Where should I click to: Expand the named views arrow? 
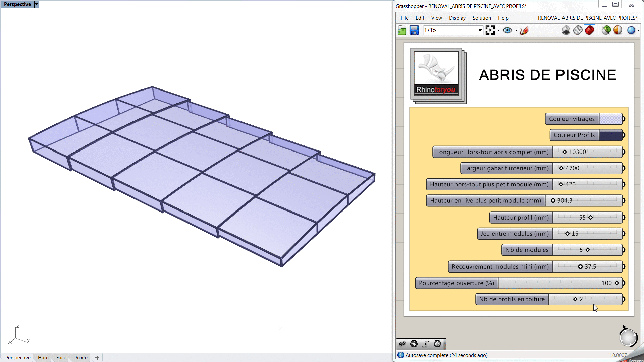[516, 31]
